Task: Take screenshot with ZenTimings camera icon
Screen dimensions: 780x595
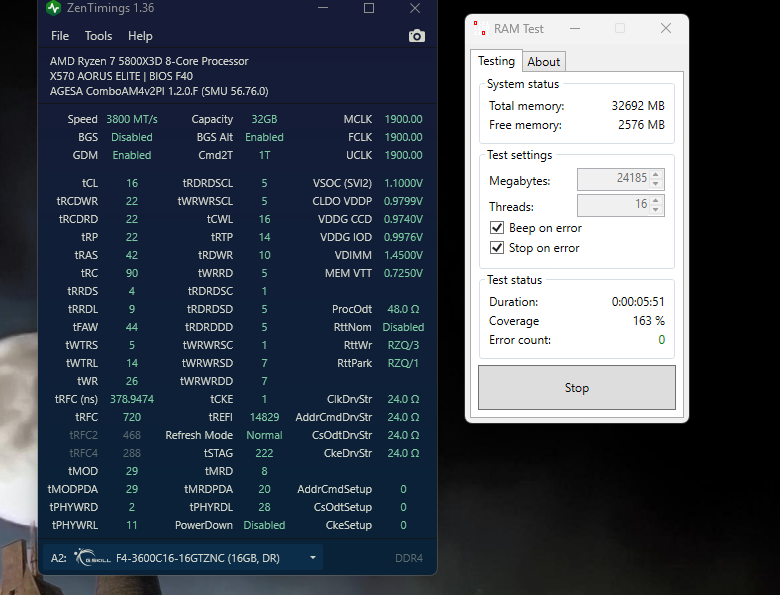Action: [x=417, y=36]
